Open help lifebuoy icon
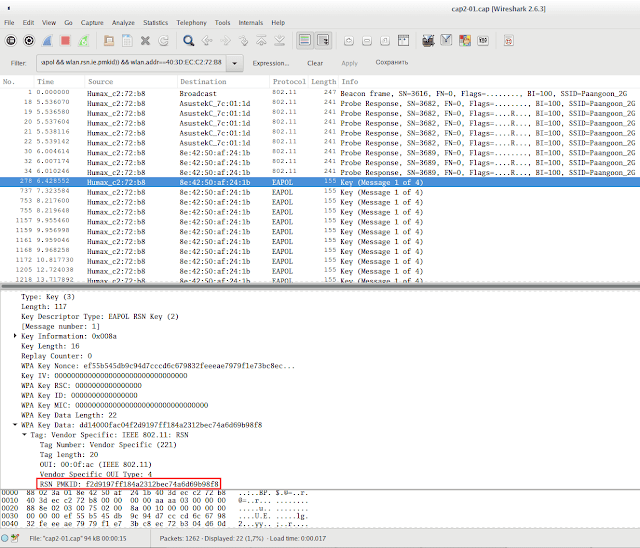The image size is (640, 548). point(509,40)
